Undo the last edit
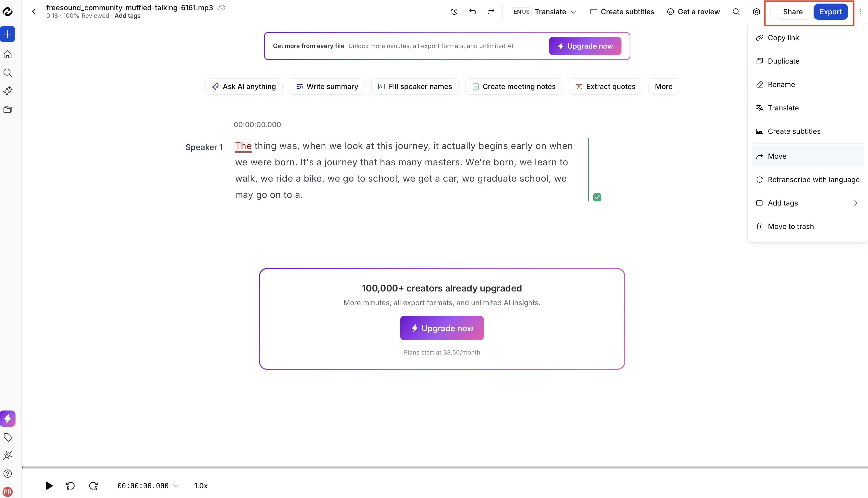Screen dimensions: 868x498 [x=473, y=12]
